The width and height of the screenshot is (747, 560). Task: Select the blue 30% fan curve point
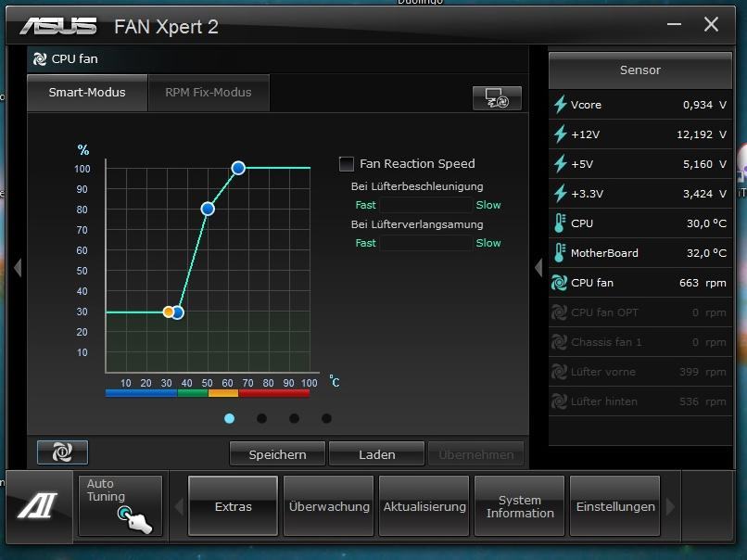tap(178, 312)
